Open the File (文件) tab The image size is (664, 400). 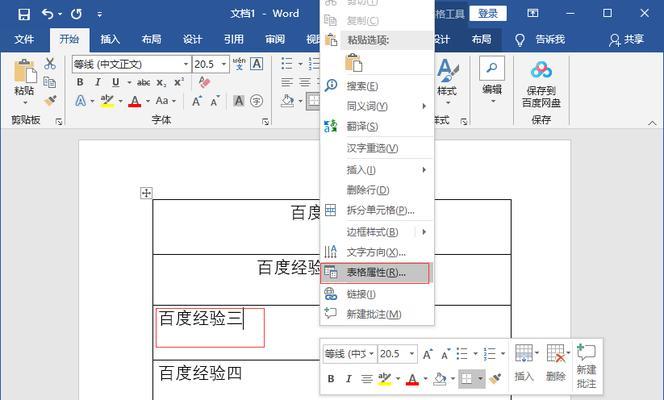click(24, 40)
